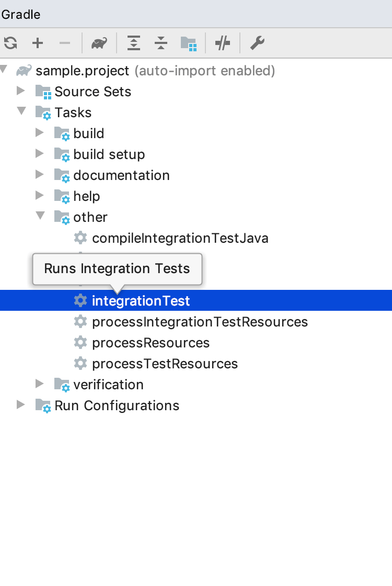Image resolution: width=392 pixels, height=586 pixels.
Task: Attach a new Gradle project with plus icon
Action: pos(38,43)
